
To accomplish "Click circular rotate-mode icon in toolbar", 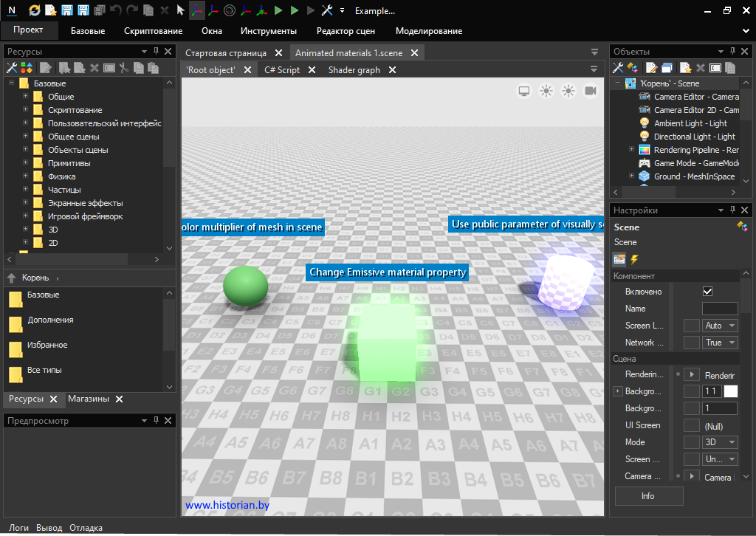I will [x=229, y=10].
